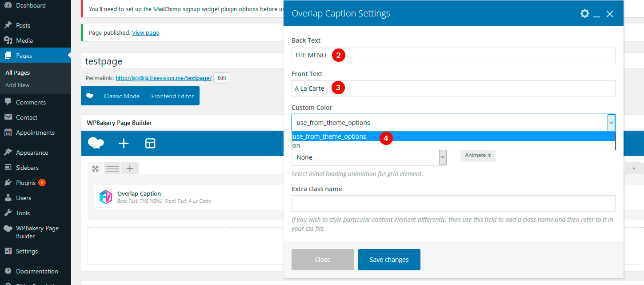Click the row fullscreen expand arrows icon
The image size is (644, 285).
pos(95,169)
